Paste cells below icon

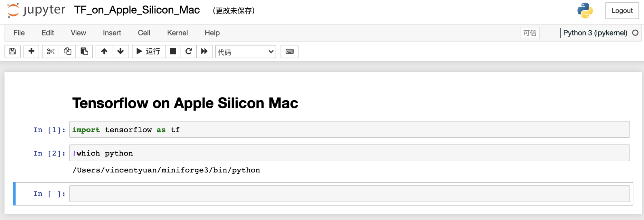(84, 51)
